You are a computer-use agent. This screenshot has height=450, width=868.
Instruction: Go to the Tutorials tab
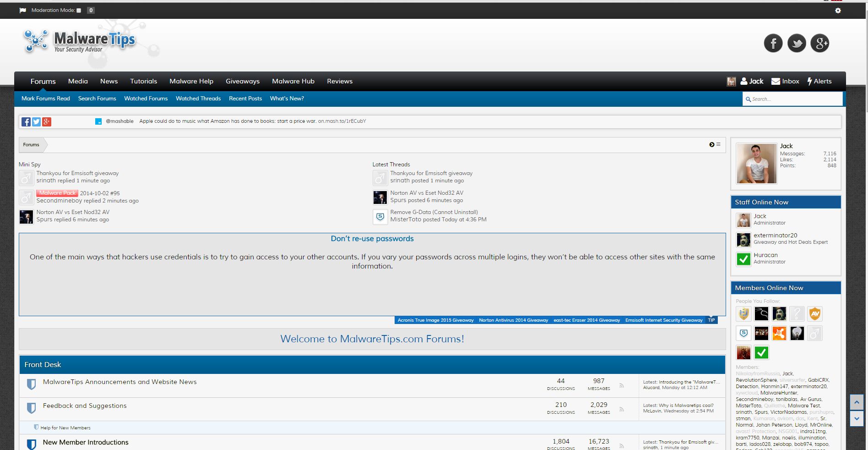(143, 81)
